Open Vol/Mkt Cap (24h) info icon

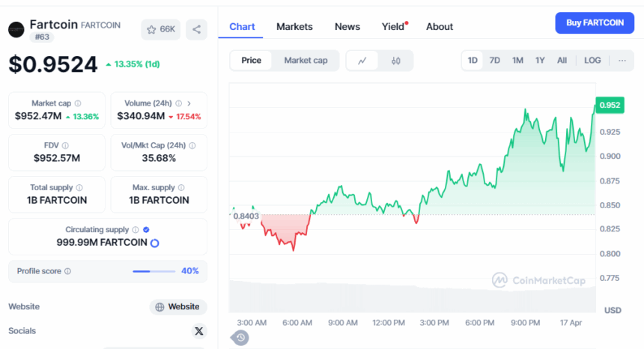[x=192, y=145]
